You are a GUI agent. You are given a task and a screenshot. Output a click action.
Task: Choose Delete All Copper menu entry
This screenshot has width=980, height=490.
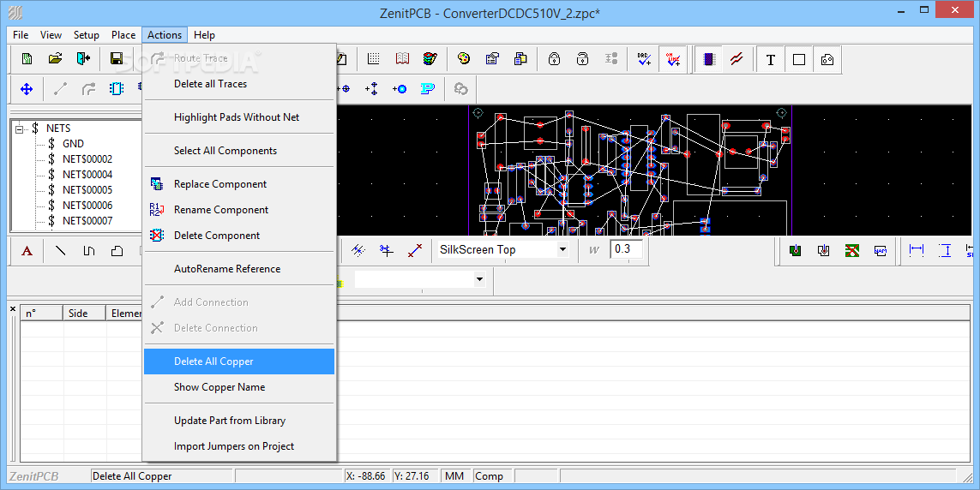pos(240,362)
